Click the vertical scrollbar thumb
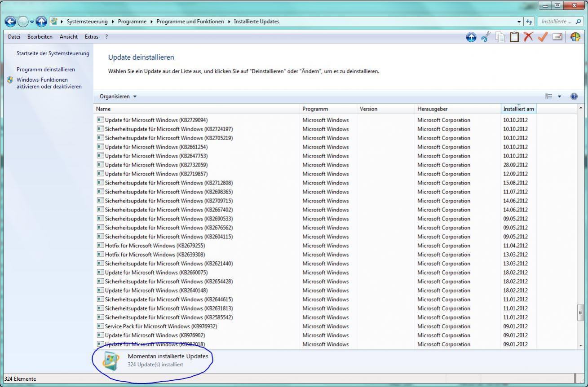Image resolution: width=588 pixels, height=387 pixels. click(x=580, y=313)
